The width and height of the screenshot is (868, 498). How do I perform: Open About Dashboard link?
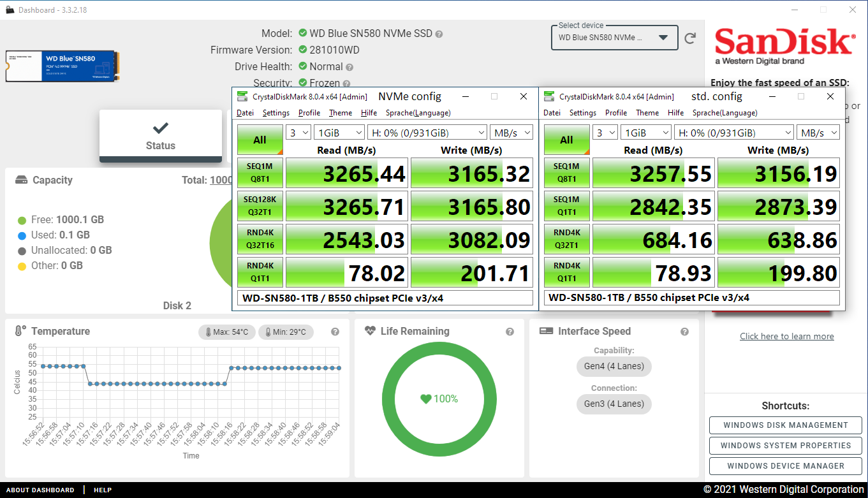point(40,490)
